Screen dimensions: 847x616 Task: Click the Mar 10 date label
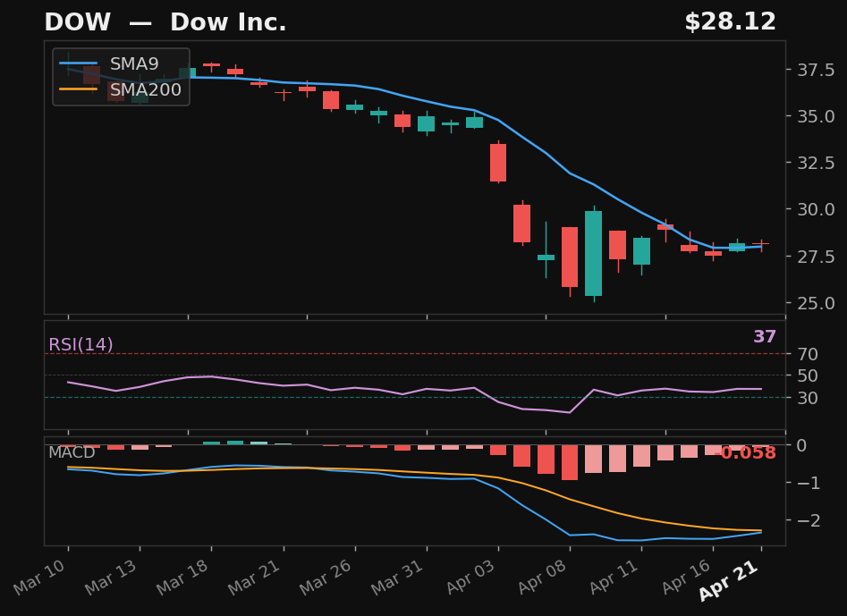point(39,577)
